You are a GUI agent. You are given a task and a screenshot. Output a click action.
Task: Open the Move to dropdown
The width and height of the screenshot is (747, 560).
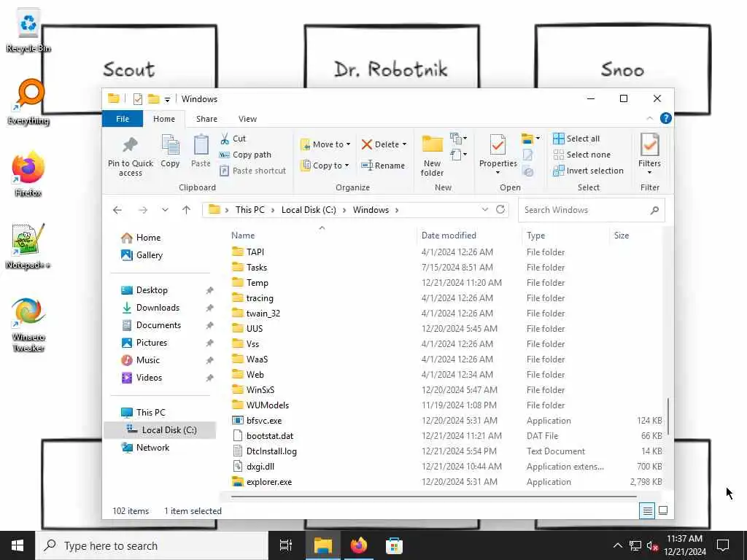point(326,144)
